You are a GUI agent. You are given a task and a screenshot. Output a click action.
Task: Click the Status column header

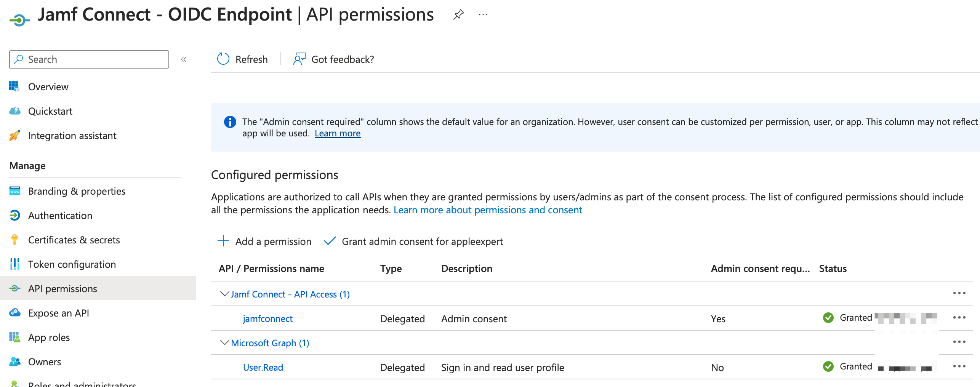click(833, 269)
